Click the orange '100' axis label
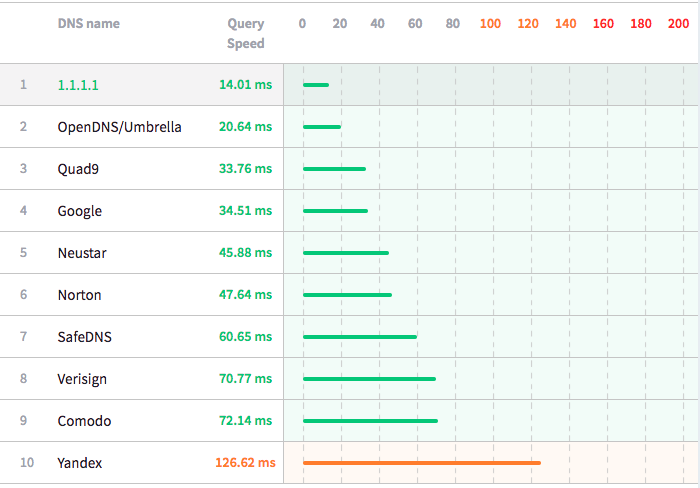Screen dimensions: 700x488 point(490,24)
